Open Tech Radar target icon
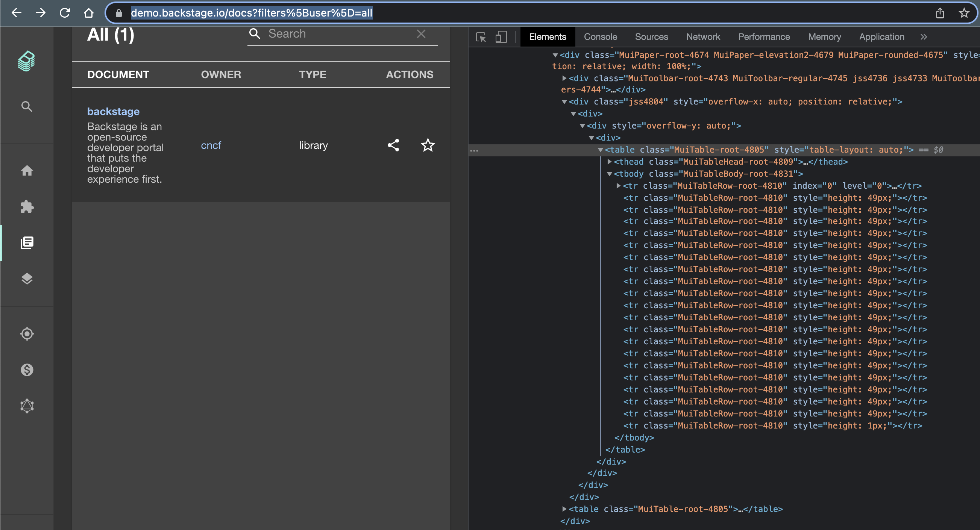 click(27, 334)
